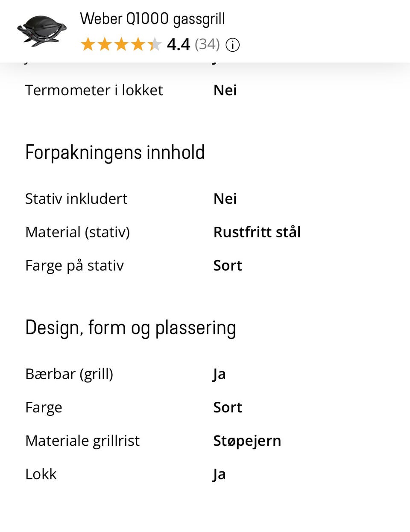
Task: Select the Nei value for Stativ inkludert
Action: coord(225,199)
